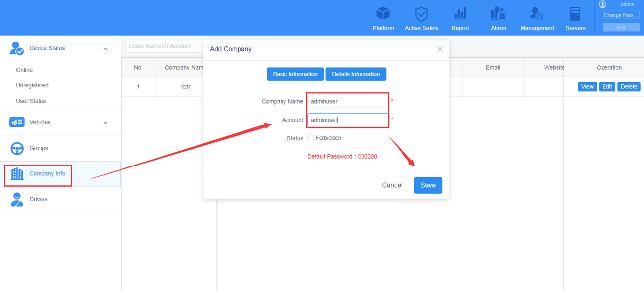This screenshot has height=291, width=644.
Task: Switch to the Basic Information tab
Action: pyautogui.click(x=295, y=74)
